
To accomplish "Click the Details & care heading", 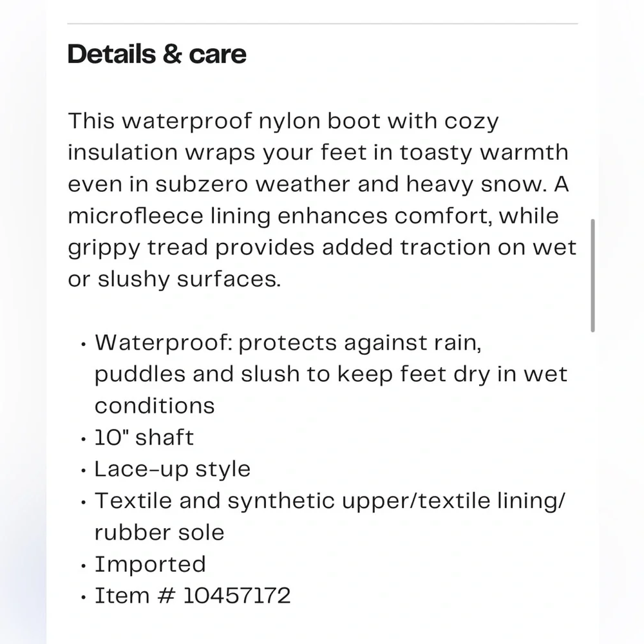I will tap(157, 54).
